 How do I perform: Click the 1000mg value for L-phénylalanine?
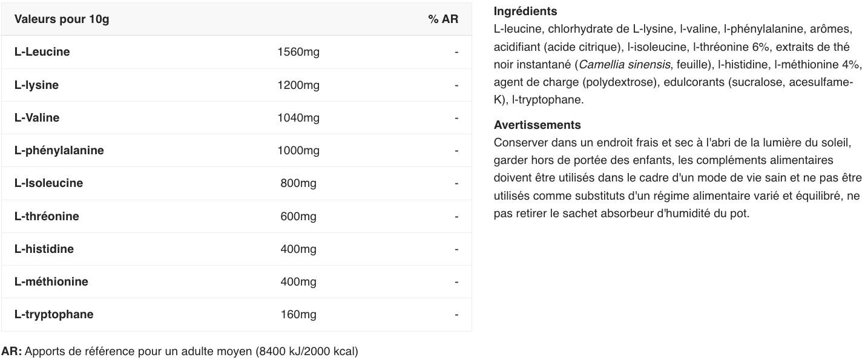(298, 151)
